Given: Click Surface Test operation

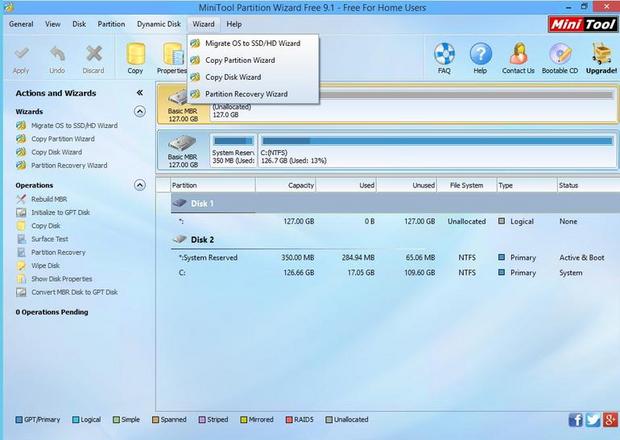Looking at the screenshot, I should (49, 239).
